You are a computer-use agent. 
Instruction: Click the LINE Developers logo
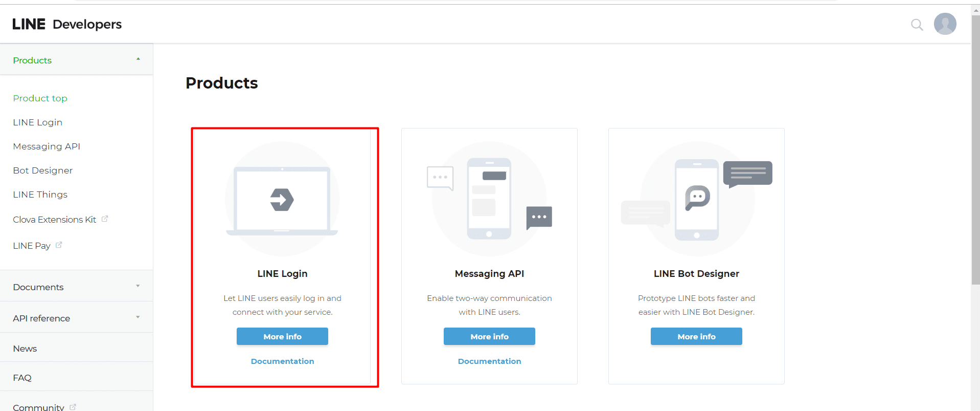coord(67,24)
